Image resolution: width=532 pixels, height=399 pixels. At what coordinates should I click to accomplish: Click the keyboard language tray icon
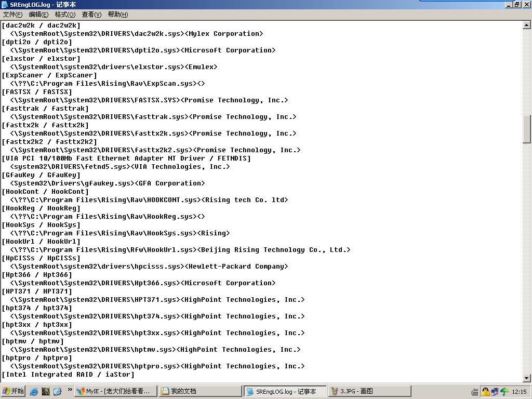coord(475,392)
